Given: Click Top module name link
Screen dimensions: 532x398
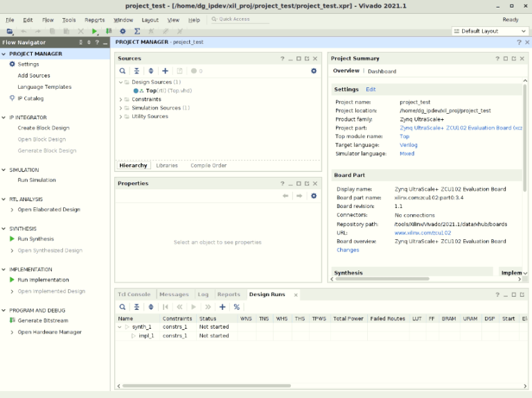Looking at the screenshot, I should click(405, 137).
